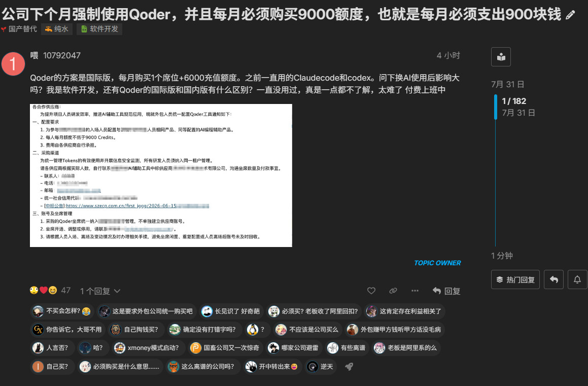Click the emoji reactions summary with count 47
This screenshot has height=386, width=588.
[x=50, y=291]
